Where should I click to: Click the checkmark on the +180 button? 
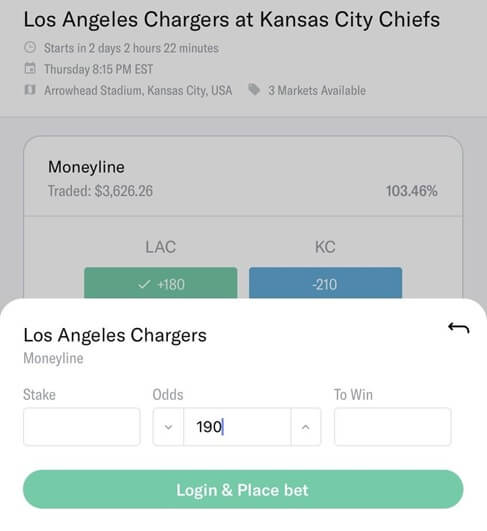point(144,284)
